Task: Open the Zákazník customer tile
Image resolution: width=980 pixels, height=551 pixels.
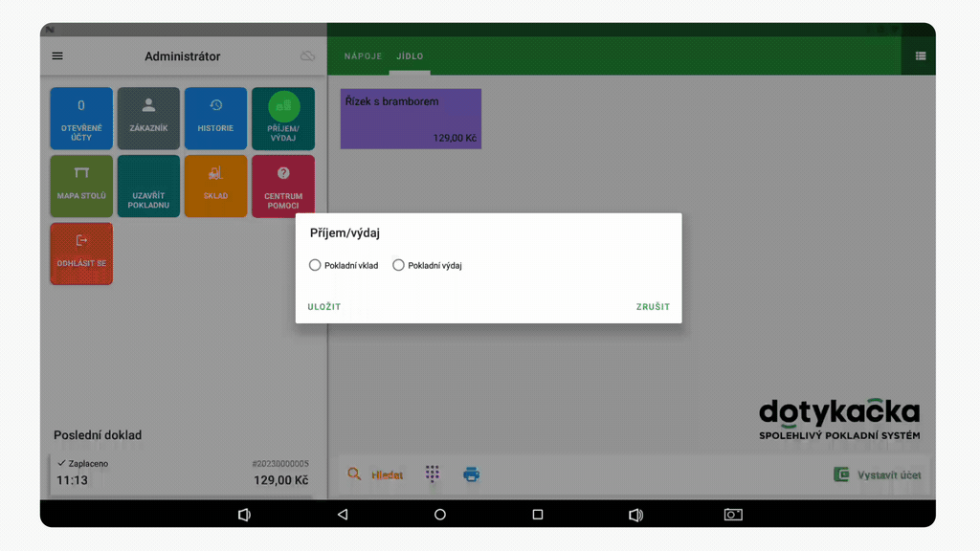Action: [148, 119]
